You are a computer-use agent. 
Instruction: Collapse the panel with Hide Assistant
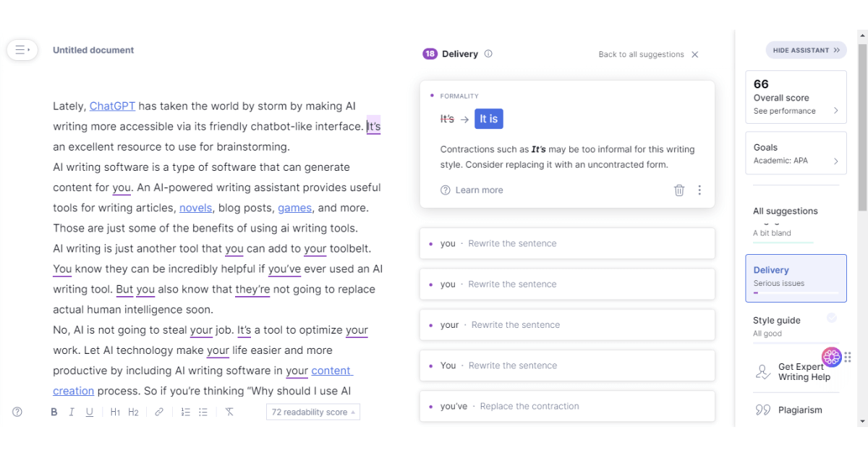pos(807,51)
